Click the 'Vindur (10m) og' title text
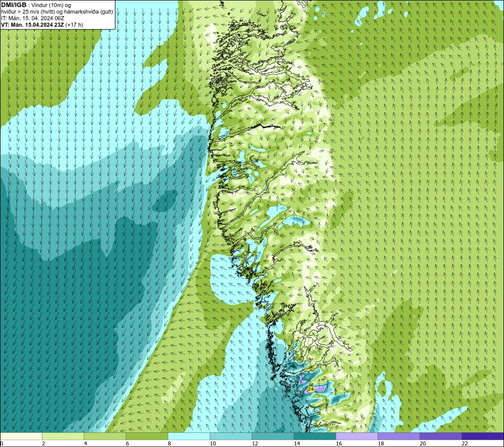Screen dimensions: 504x447 click(51, 5)
